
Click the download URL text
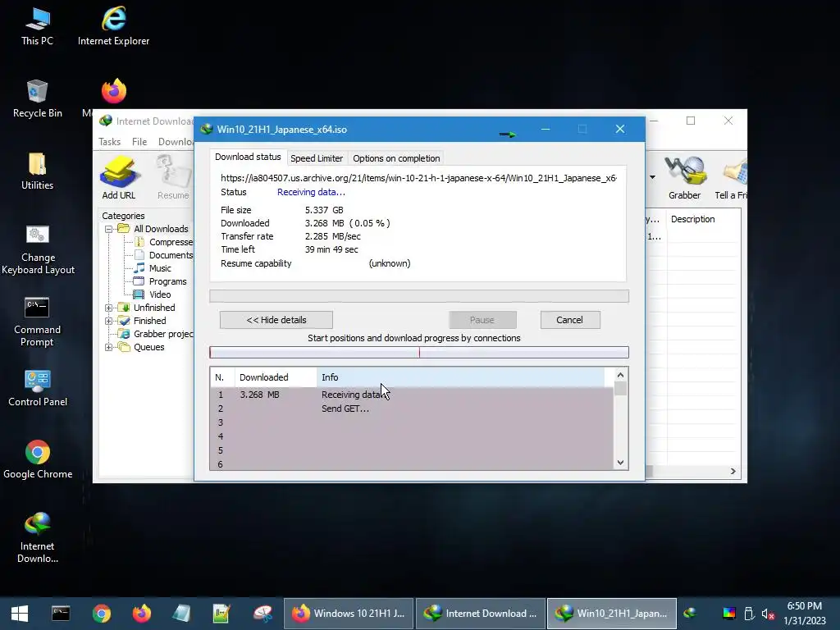418,178
